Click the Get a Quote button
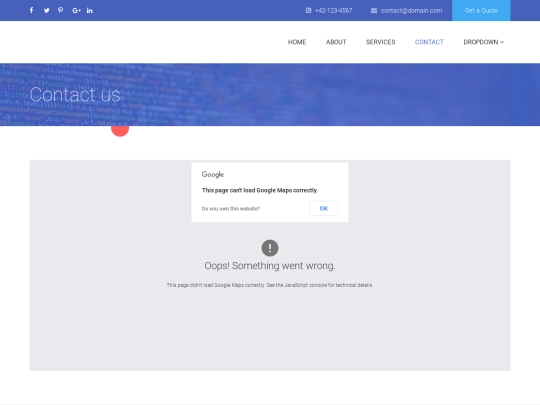 [x=481, y=10]
